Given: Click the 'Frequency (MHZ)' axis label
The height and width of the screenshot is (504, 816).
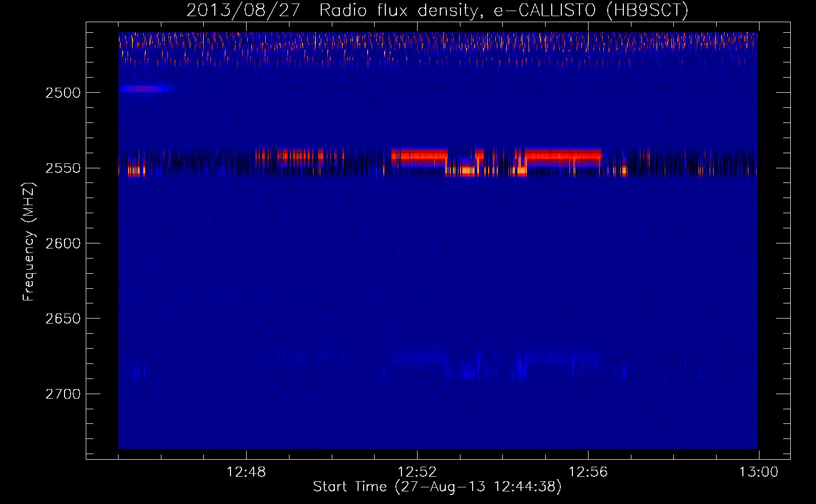Looking at the screenshot, I should (29, 242).
